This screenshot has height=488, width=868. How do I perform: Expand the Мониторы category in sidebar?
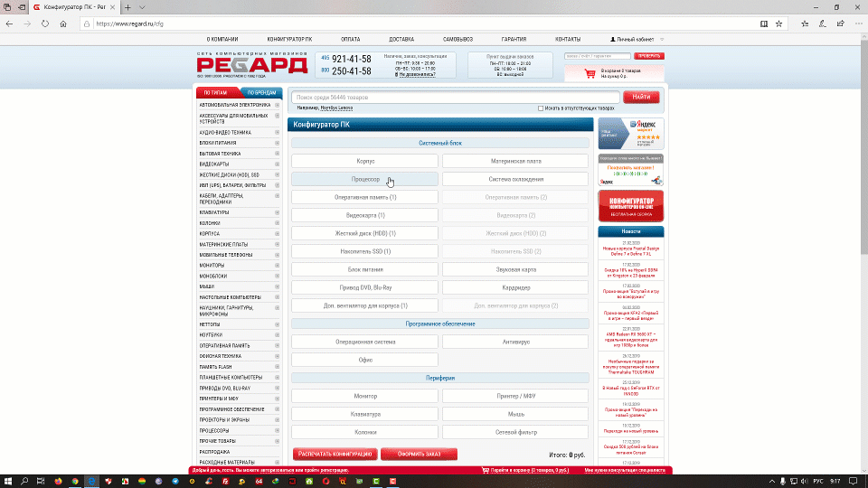pos(277,266)
